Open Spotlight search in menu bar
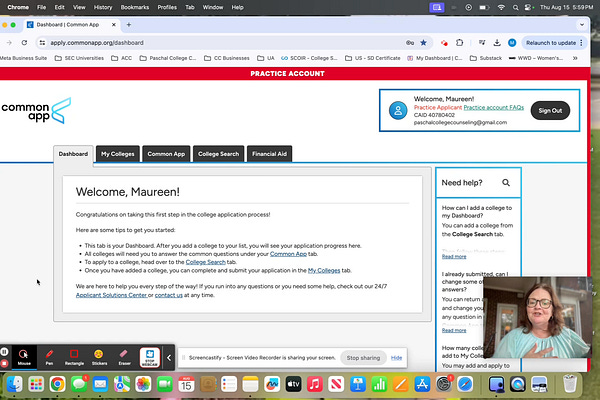Image resolution: width=600 pixels, height=400 pixels. pyautogui.click(x=515, y=7)
